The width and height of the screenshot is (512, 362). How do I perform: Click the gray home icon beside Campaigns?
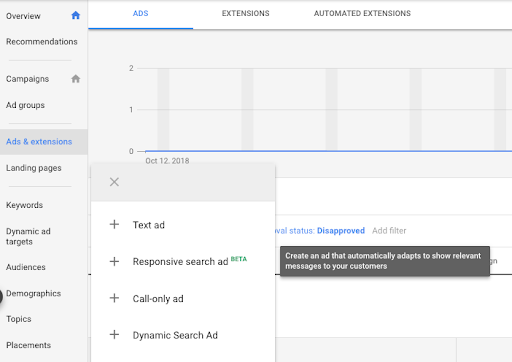(x=76, y=79)
